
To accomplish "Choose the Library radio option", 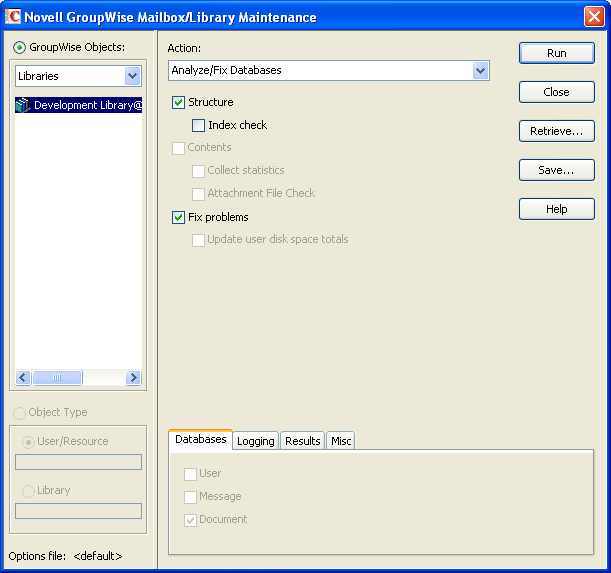I will [x=28, y=491].
